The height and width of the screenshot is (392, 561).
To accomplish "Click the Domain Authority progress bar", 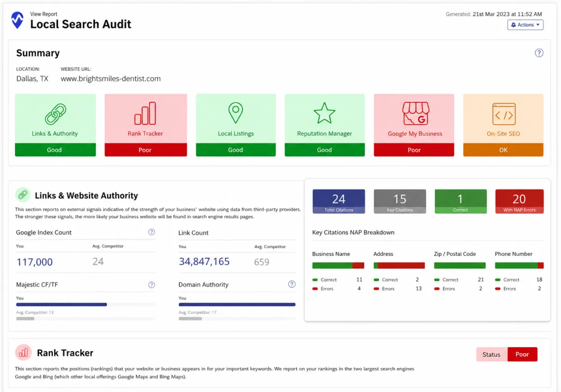I will coord(237,304).
